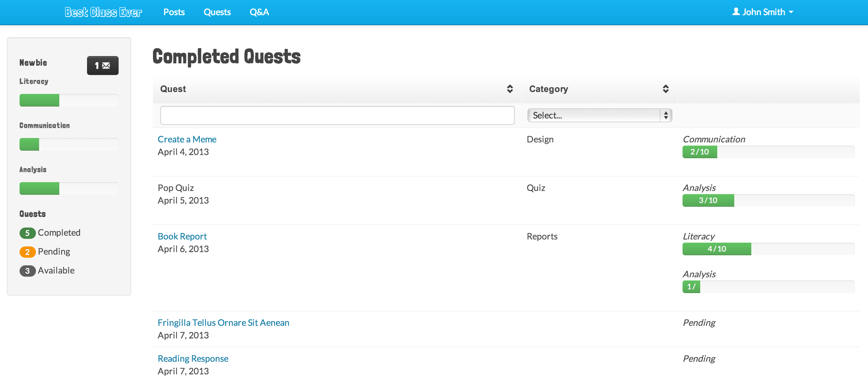Focus the Quest filter text field
This screenshot has width=868, height=392.
pyautogui.click(x=337, y=116)
